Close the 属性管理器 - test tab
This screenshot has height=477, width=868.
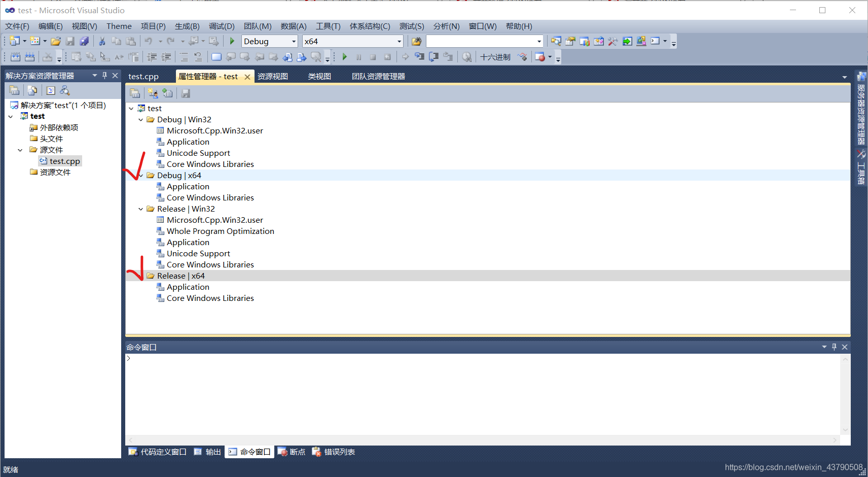247,77
